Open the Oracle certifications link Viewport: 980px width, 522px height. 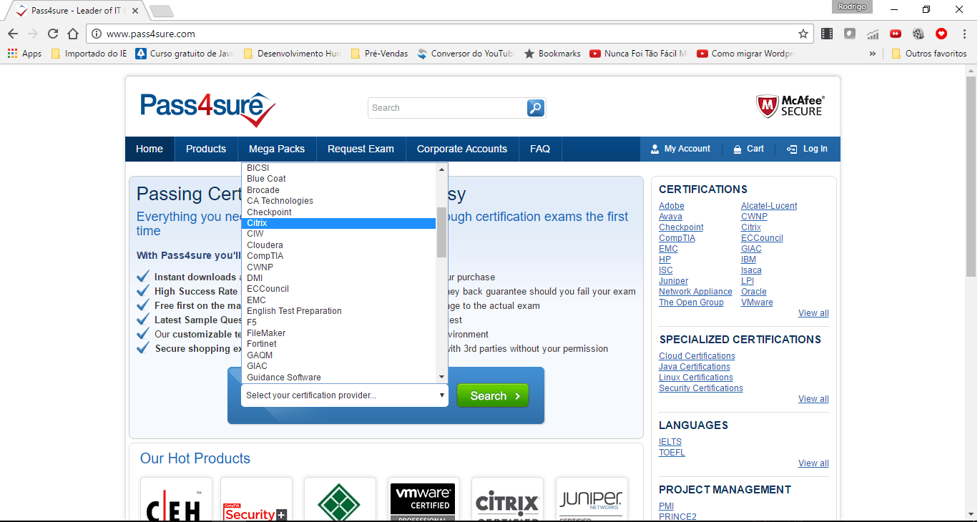tap(754, 292)
